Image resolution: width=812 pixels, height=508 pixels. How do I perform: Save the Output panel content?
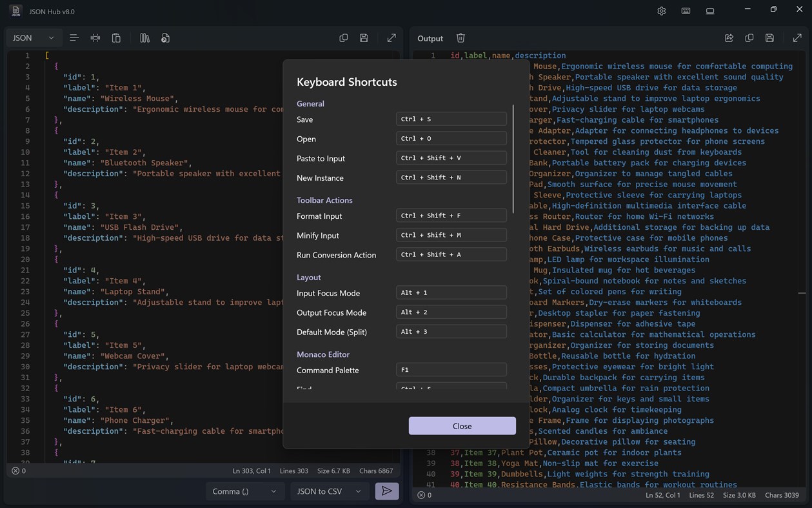pyautogui.click(x=769, y=38)
